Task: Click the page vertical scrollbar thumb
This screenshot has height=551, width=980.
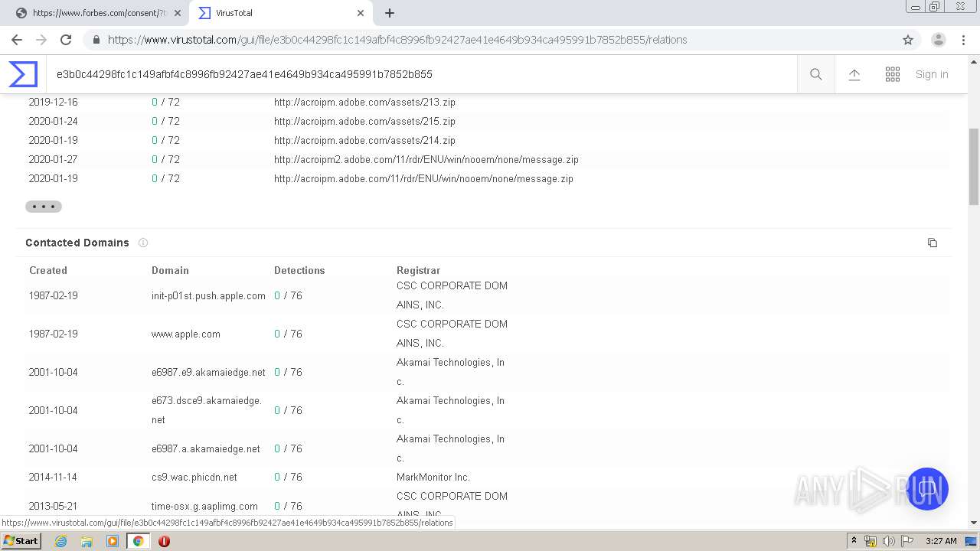Action: click(x=974, y=167)
